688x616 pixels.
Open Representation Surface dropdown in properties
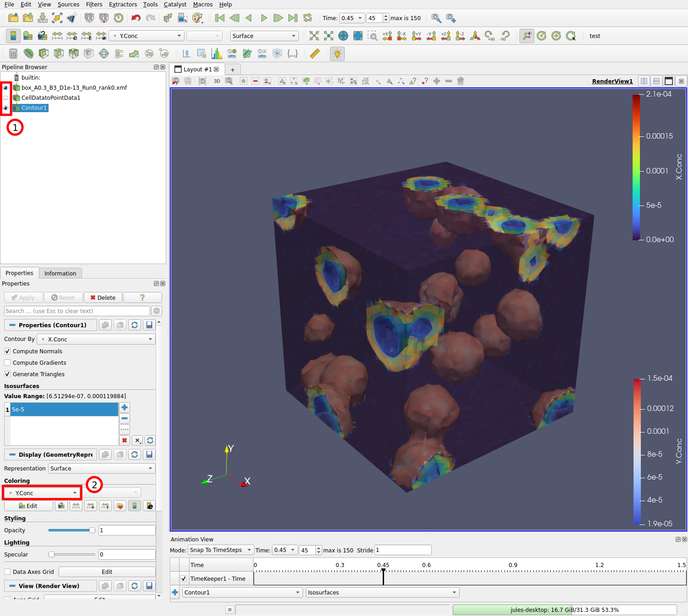[102, 468]
